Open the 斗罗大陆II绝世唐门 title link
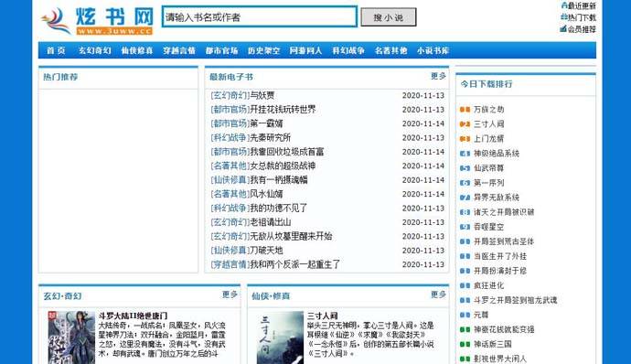Image resolution: width=631 pixels, height=364 pixels. coord(133,316)
